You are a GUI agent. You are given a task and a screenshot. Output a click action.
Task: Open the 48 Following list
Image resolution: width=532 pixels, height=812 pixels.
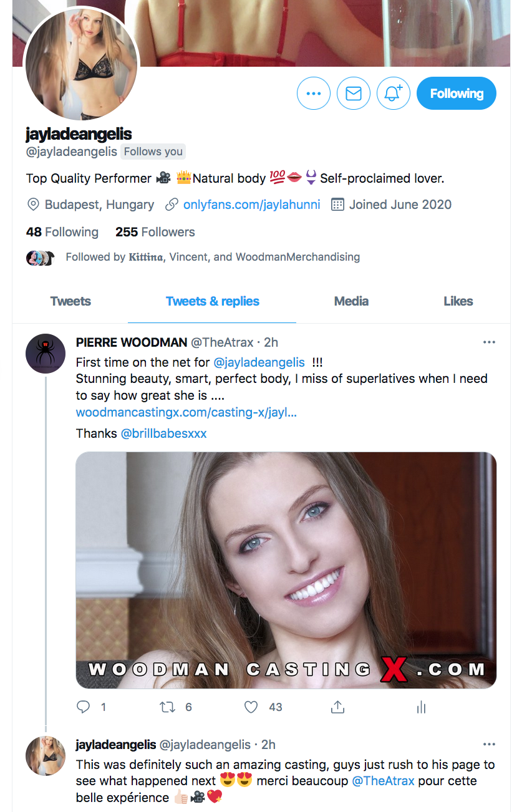(62, 232)
